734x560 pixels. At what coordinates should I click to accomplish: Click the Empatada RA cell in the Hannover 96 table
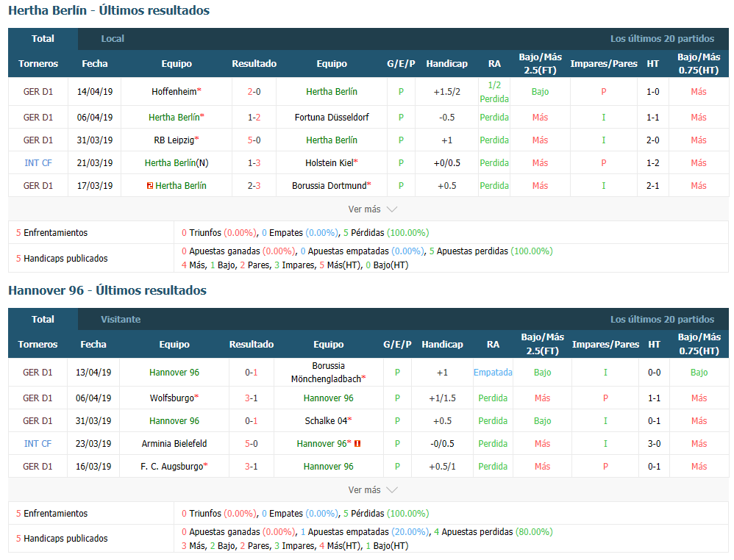click(x=493, y=373)
